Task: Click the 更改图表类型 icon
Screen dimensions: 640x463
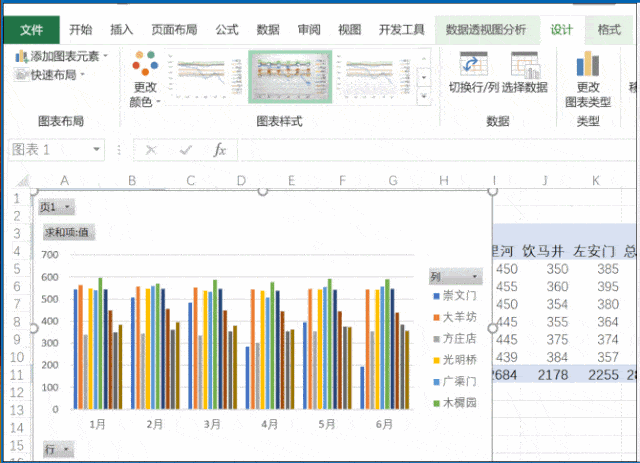Action: 588,65
